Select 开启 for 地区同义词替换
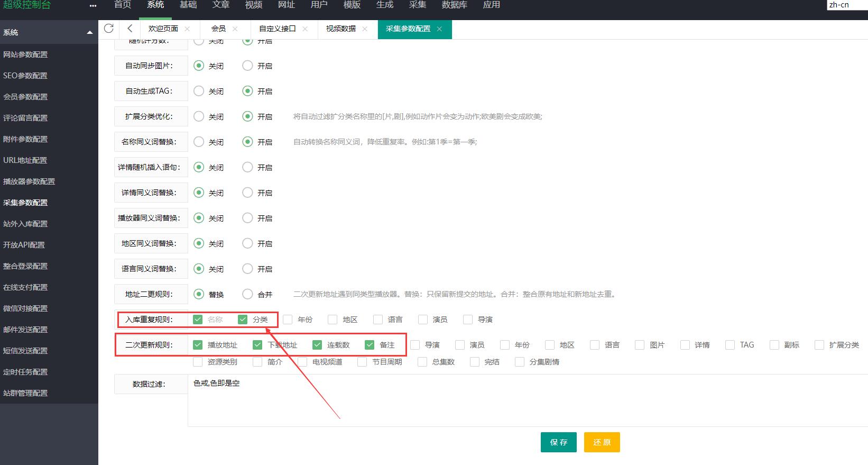Viewport: 868px width, 465px height. coord(247,243)
